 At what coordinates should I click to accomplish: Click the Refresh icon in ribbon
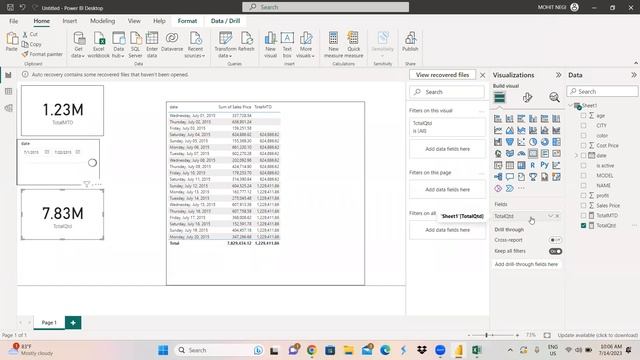click(246, 42)
